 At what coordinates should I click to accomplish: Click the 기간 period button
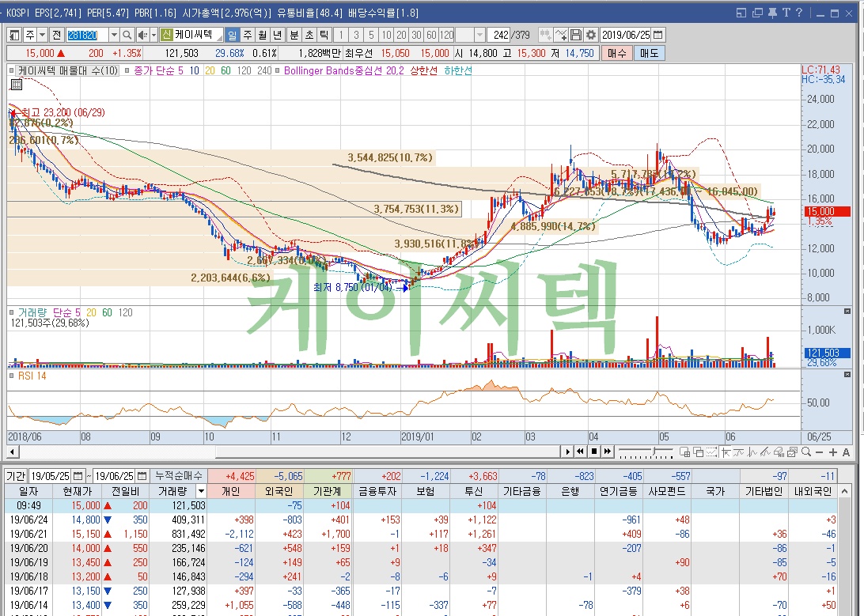[16, 475]
